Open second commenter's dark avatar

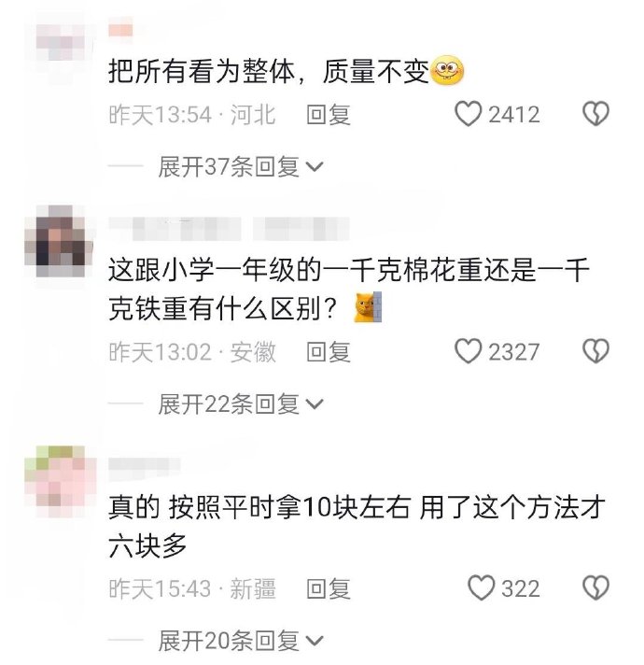point(59,242)
